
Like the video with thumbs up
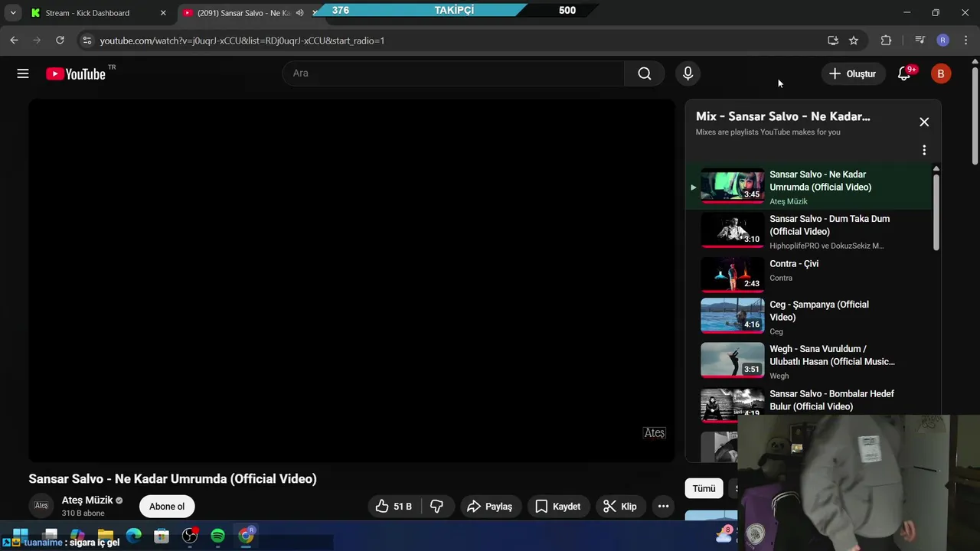394,507
